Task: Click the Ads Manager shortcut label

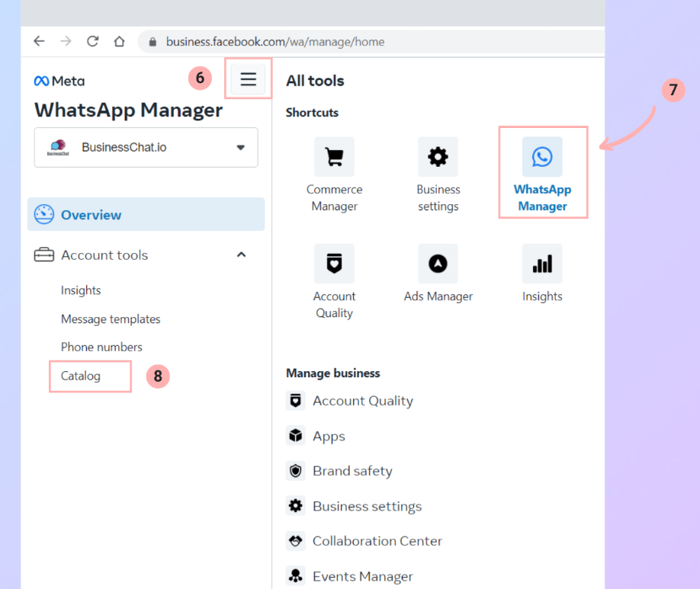Action: (438, 296)
